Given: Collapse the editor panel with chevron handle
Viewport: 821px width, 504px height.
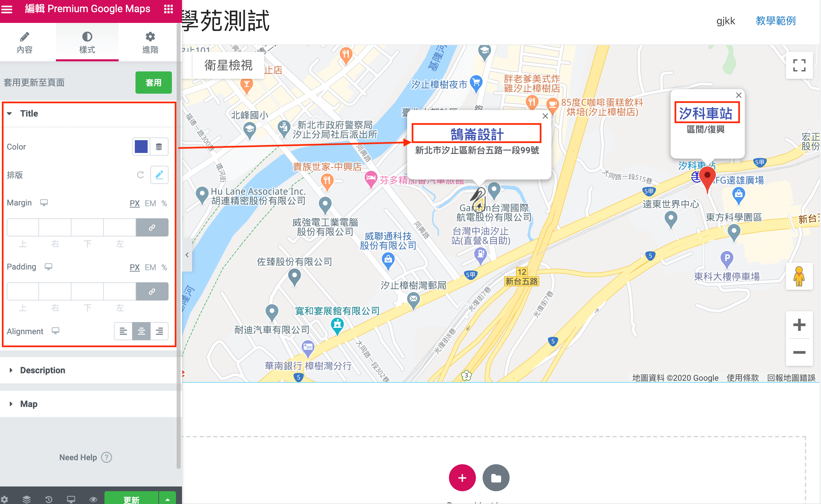Looking at the screenshot, I should [x=187, y=255].
